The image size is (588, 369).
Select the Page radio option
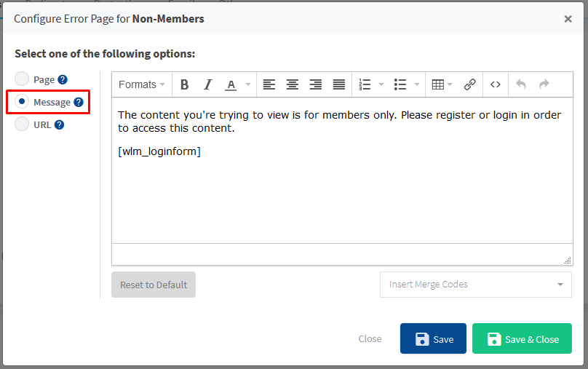(x=22, y=79)
